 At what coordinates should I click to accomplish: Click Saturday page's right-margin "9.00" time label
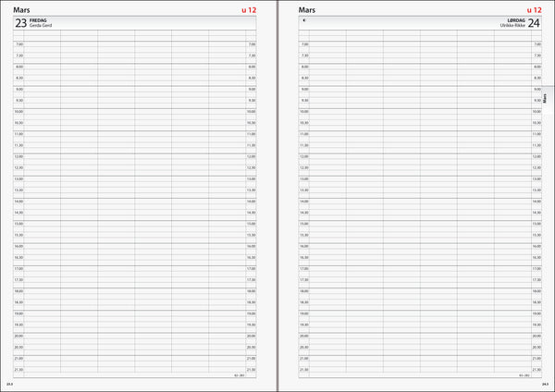[x=537, y=89]
